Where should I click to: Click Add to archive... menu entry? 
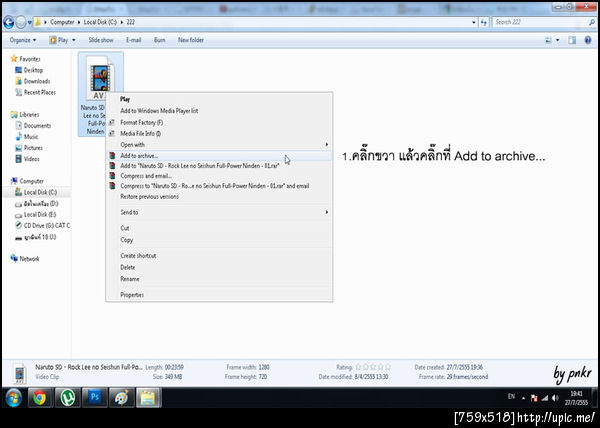[x=219, y=156]
